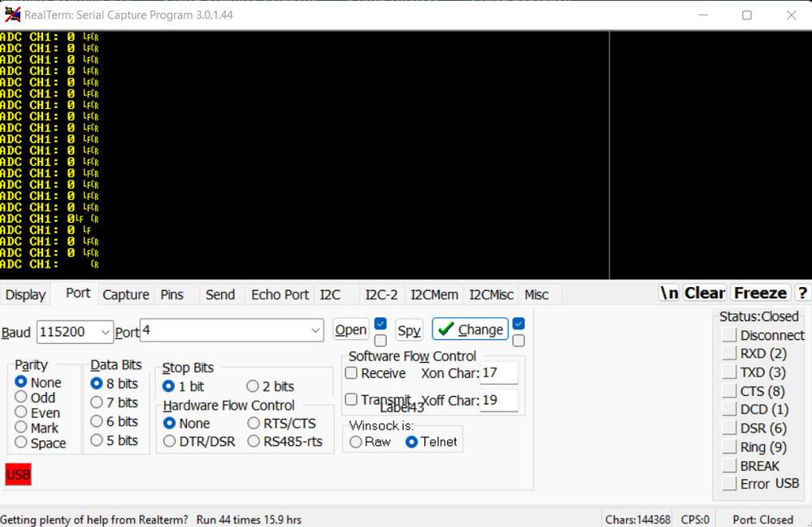Viewport: 812px width, 527px height.
Task: Select the Misc tab
Action: [536, 295]
